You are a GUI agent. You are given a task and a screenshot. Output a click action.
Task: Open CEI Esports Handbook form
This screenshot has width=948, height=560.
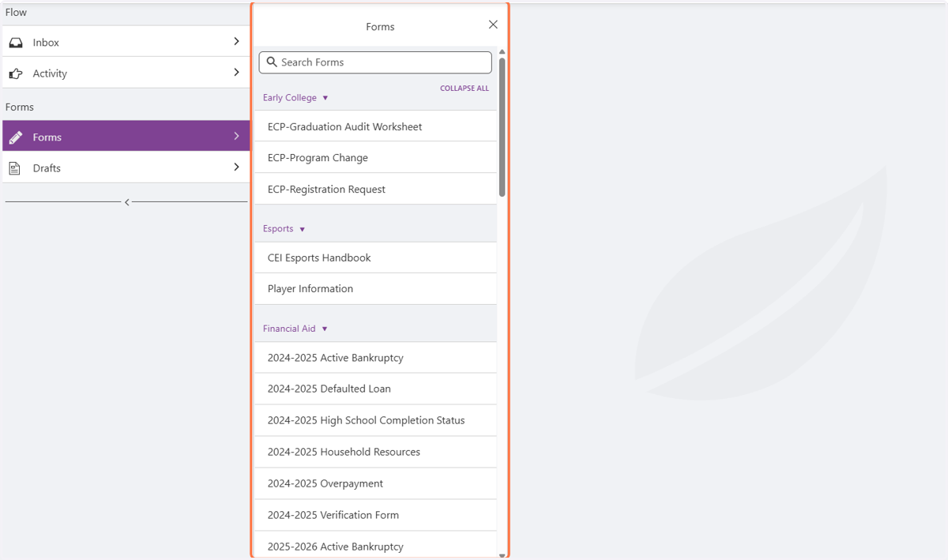(x=376, y=257)
